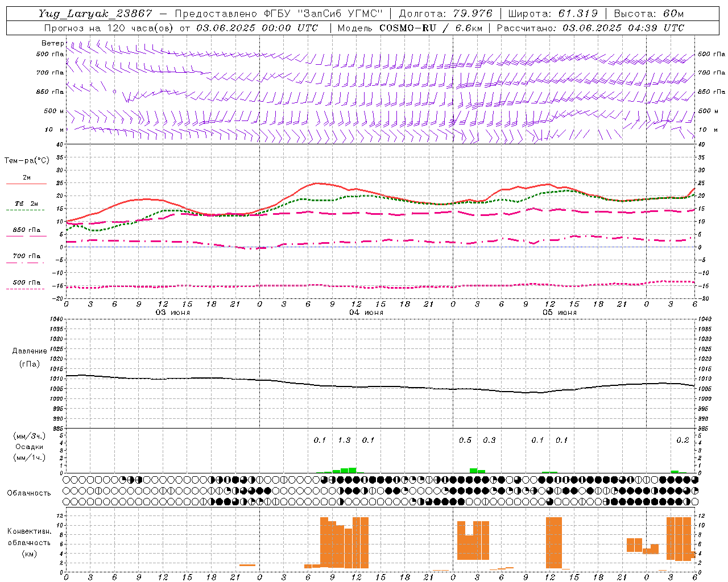The height and width of the screenshot is (582, 728).
Task: Select the forecast start text Прогноз на 120 часа(ов)
Action: coord(109,28)
